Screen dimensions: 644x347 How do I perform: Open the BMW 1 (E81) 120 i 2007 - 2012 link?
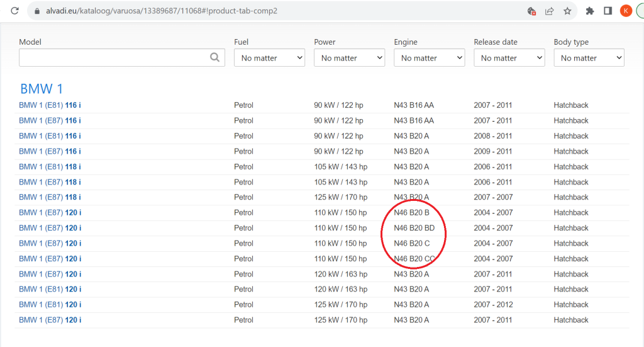click(50, 305)
